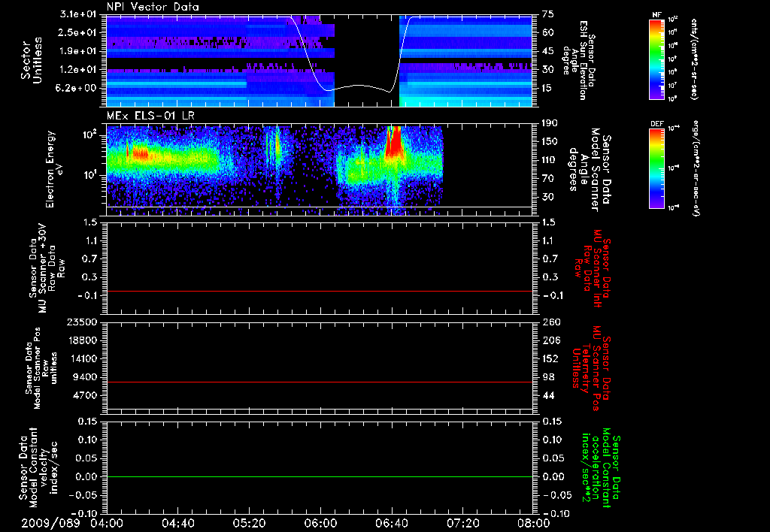Click the red "MU Scanner Pos Telemetry" label
The image size is (770, 532).
click(x=591, y=368)
